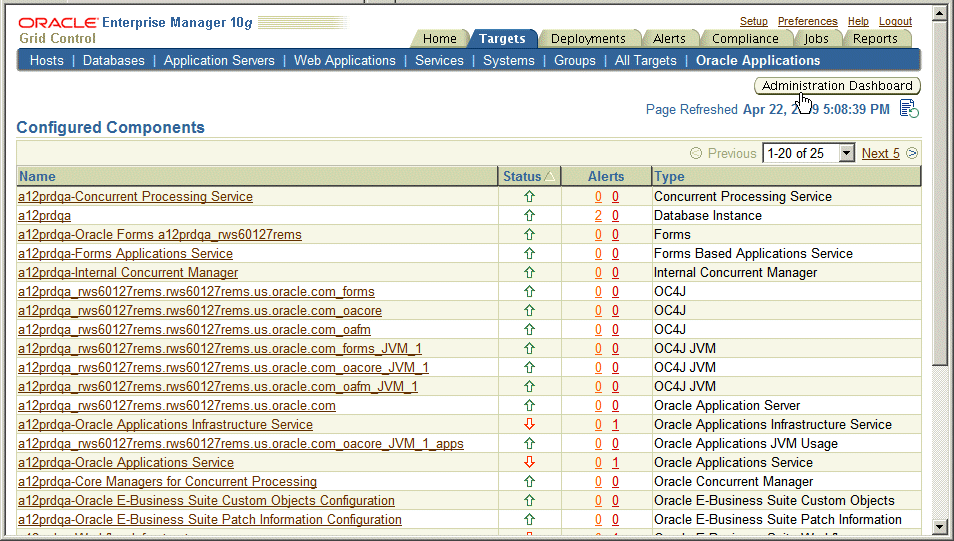This screenshot has height=541, width=954.
Task: Select the Systems subtab
Action: [x=509, y=60]
